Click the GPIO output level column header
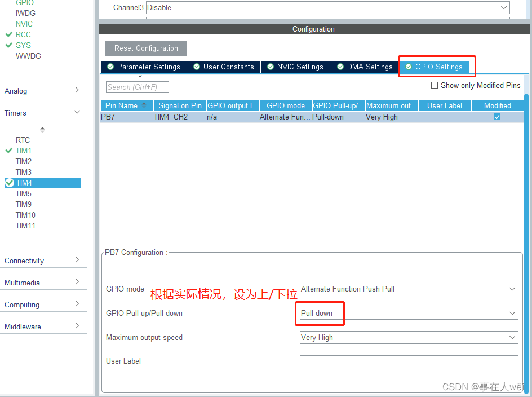532x397 pixels. coord(233,105)
